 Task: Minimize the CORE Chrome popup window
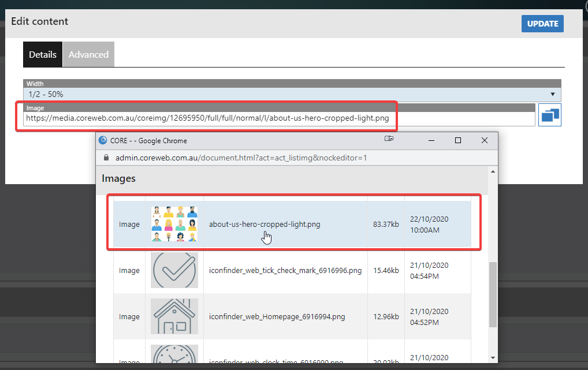(431, 140)
